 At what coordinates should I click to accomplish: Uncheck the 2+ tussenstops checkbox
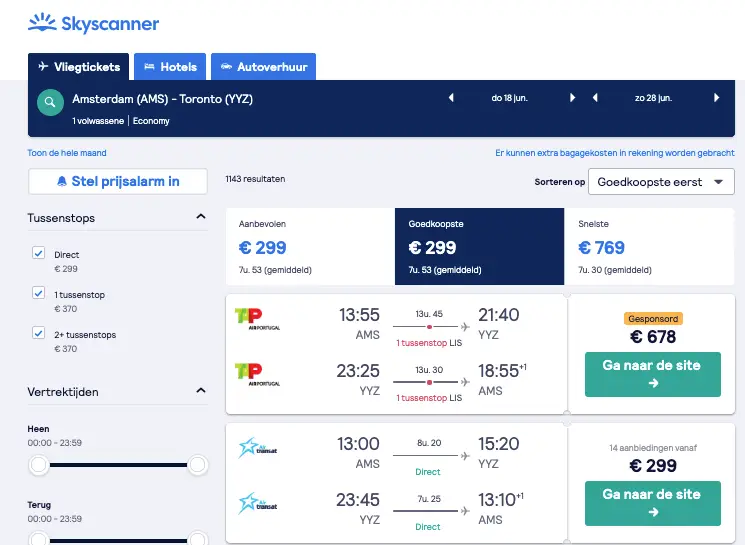tap(38, 333)
